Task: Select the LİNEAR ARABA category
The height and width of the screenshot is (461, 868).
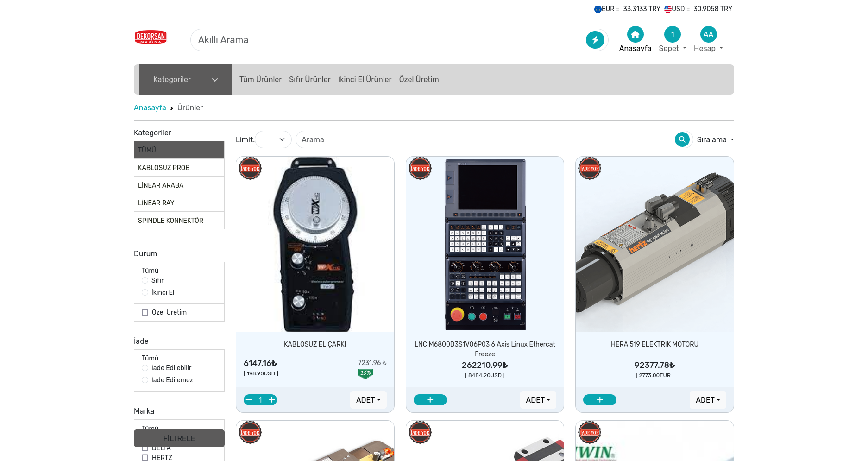Action: (179, 185)
